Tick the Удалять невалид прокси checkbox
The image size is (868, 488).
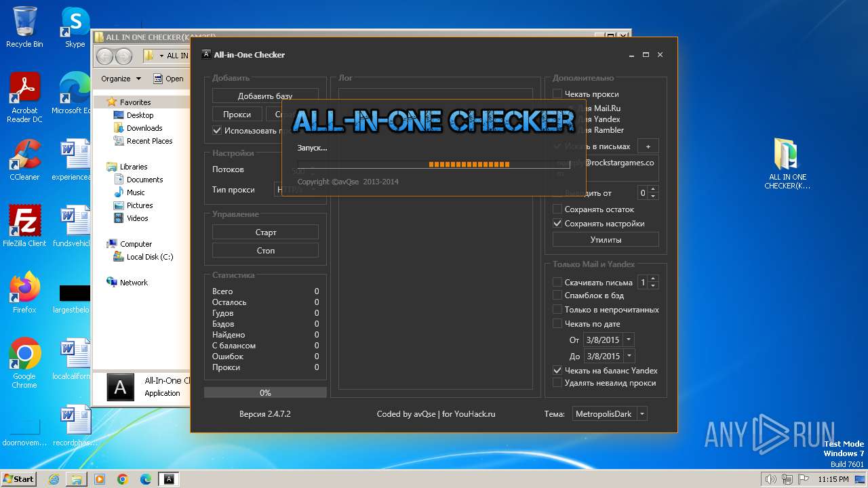(557, 383)
